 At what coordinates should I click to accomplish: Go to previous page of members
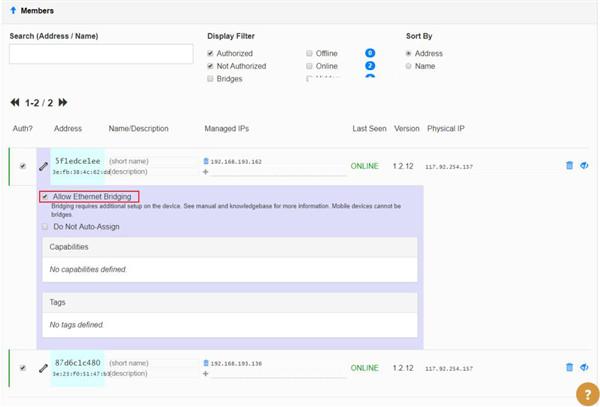(15, 103)
